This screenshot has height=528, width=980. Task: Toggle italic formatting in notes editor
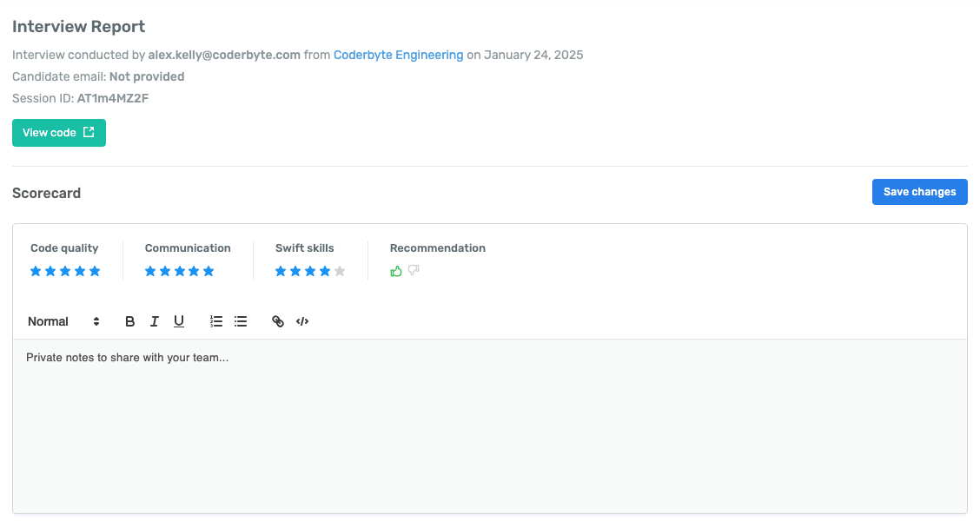click(x=155, y=322)
